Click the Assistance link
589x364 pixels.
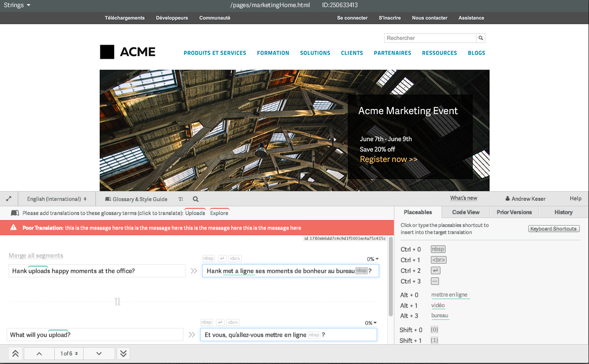[x=471, y=18]
